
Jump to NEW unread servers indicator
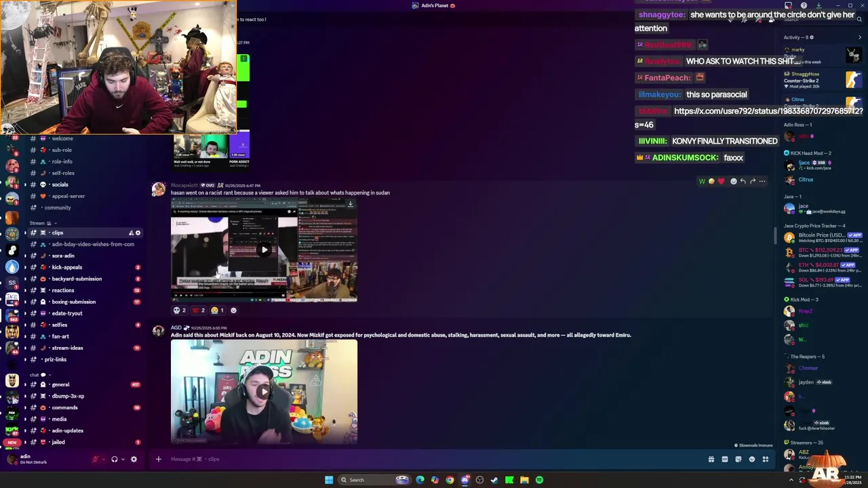click(12, 442)
